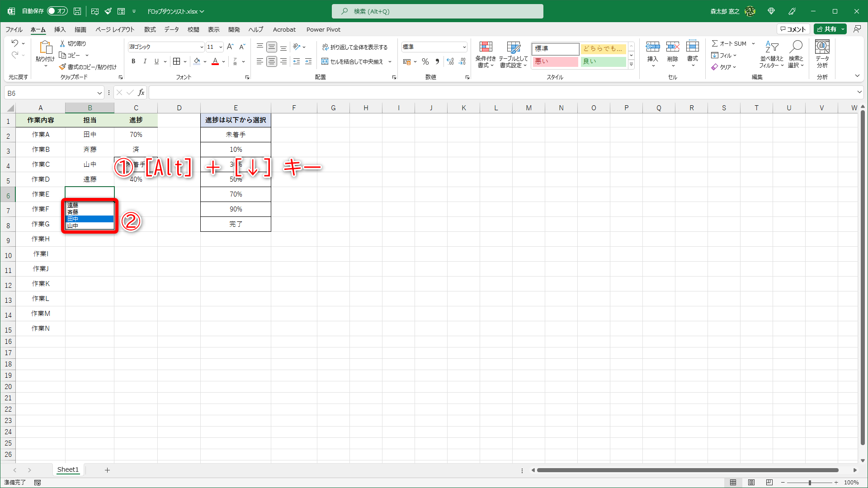Viewport: 868px width, 488px height.
Task: Click the Analyze Data icon
Action: coord(822,47)
